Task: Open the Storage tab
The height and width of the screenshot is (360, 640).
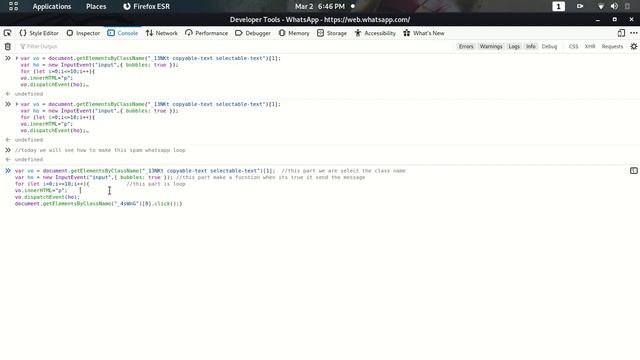Action: (332, 33)
